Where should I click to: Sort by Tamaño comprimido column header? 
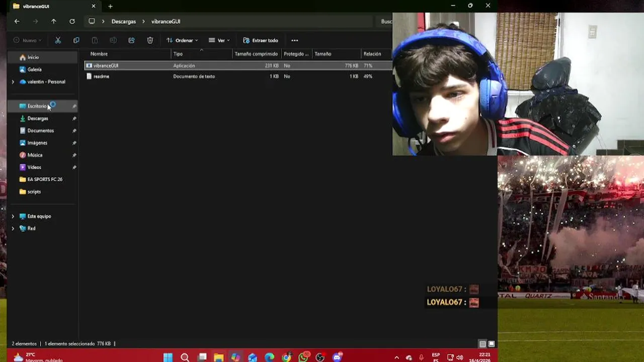256,54
